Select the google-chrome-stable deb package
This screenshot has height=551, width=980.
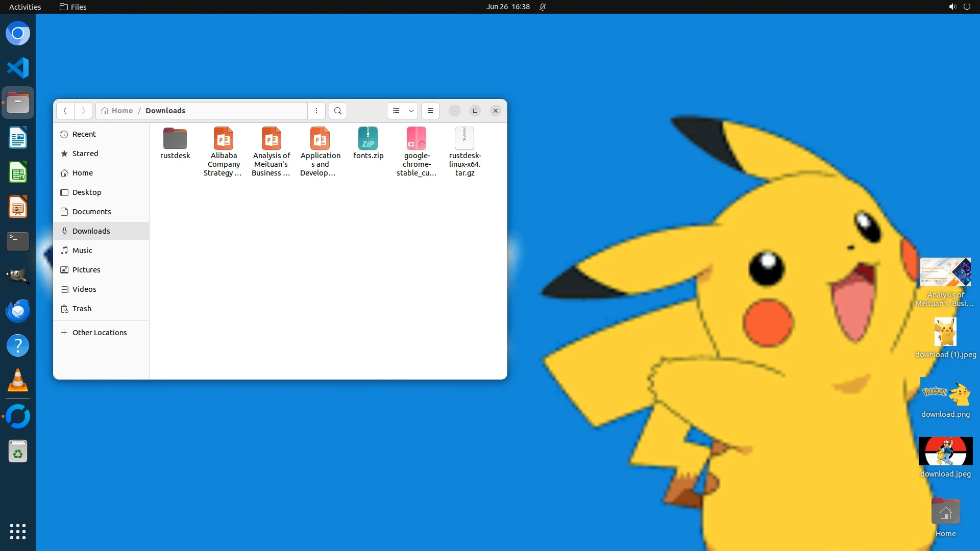tap(416, 139)
